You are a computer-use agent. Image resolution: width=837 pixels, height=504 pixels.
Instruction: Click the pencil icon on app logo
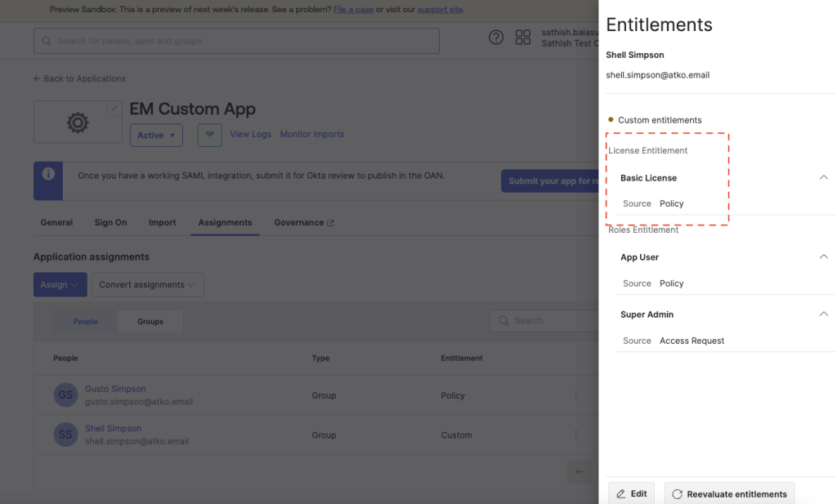114,109
